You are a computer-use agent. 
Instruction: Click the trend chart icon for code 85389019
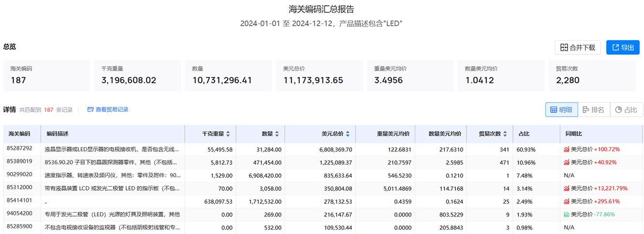click(x=567, y=162)
